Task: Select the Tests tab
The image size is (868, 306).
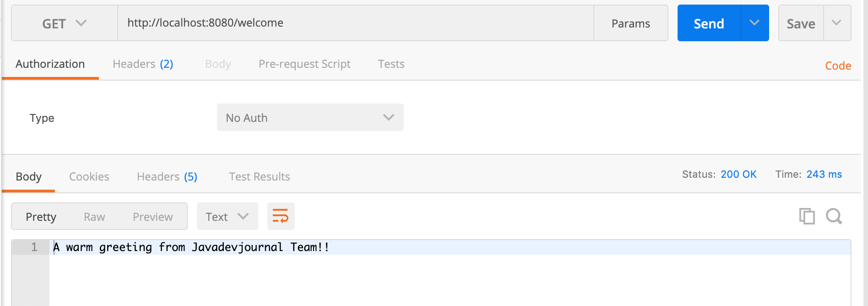Action: tap(391, 64)
